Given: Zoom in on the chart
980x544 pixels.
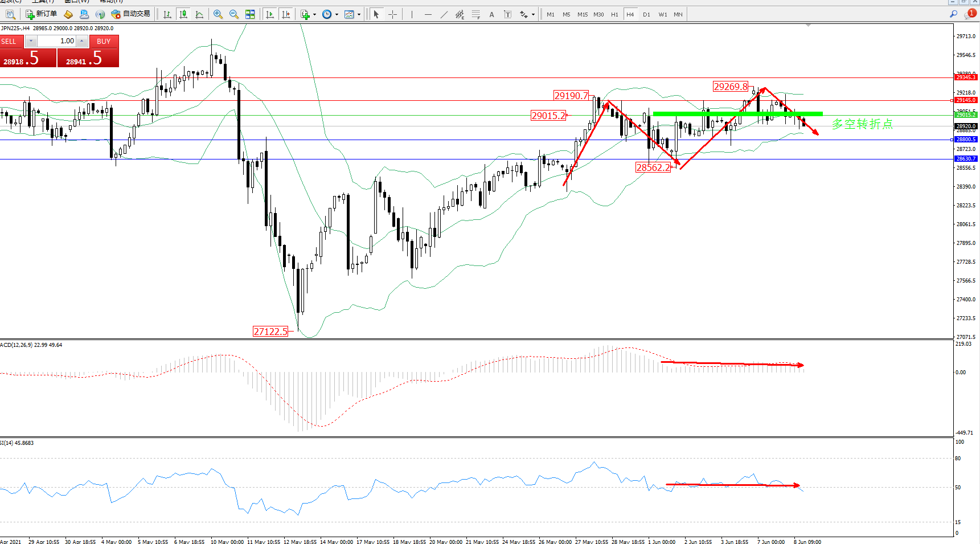Looking at the screenshot, I should click(218, 14).
